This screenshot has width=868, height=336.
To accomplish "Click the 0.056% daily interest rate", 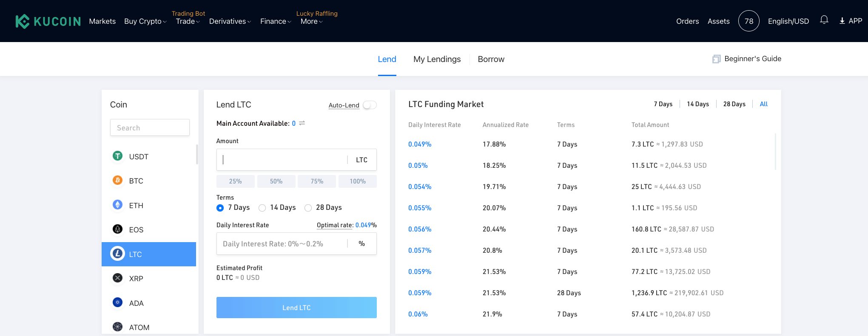I will coord(420,229).
